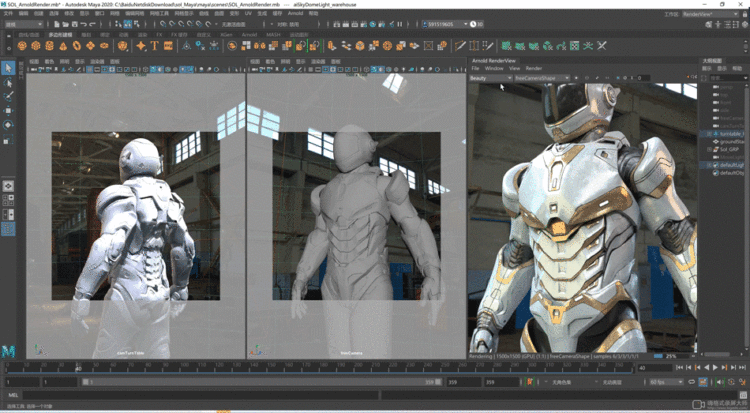The height and width of the screenshot is (413, 750).
Task: Switch to the XGen shelf tab
Action: (x=226, y=34)
